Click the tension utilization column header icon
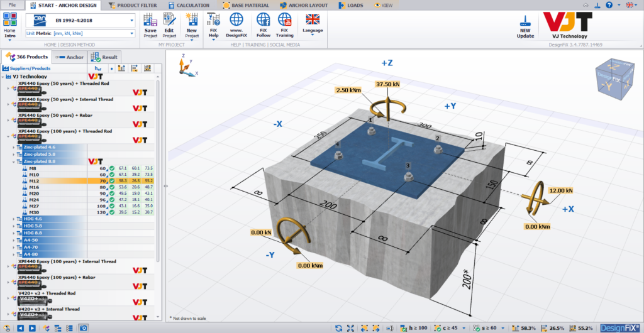The width and height of the screenshot is (644, 333). click(x=121, y=68)
